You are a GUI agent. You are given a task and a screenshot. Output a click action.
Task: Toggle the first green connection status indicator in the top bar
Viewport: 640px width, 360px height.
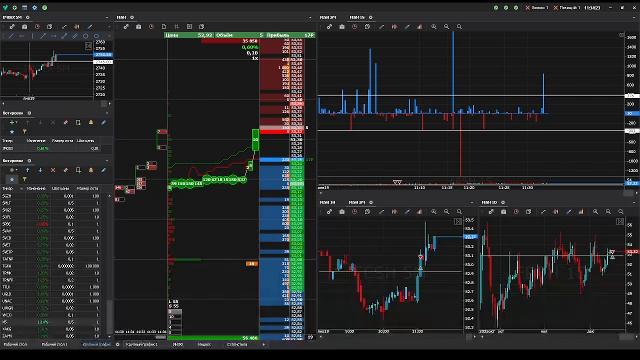click(496, 7)
